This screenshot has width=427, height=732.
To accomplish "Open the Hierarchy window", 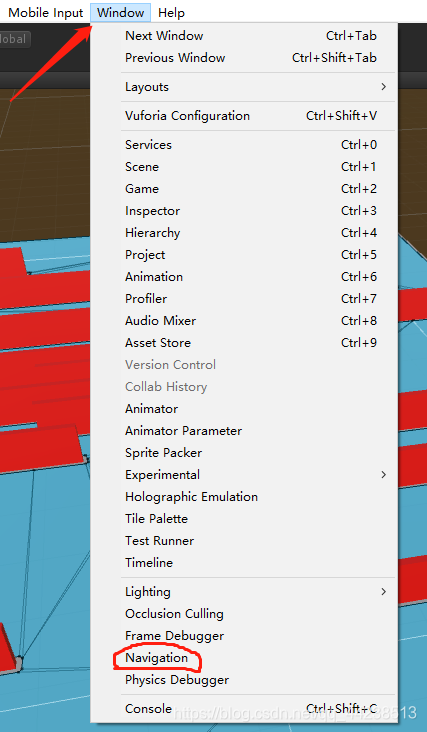I will [244, 232].
